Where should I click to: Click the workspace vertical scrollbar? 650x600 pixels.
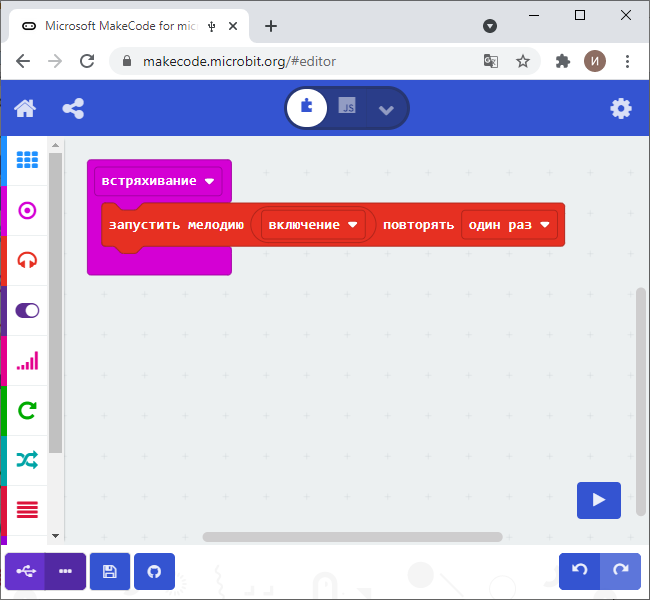coord(640,401)
